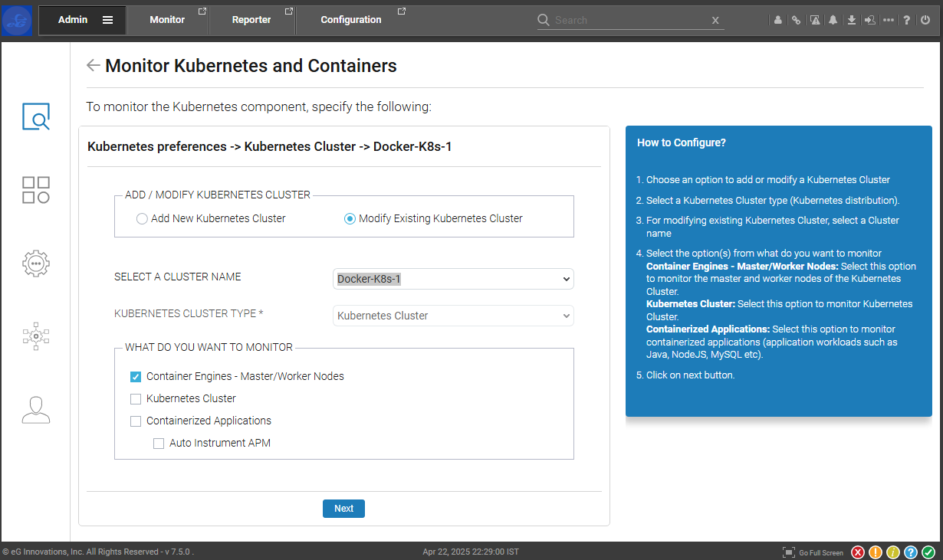943x560 pixels.
Task: Open the squares and circle sidebar icon
Action: [x=35, y=189]
